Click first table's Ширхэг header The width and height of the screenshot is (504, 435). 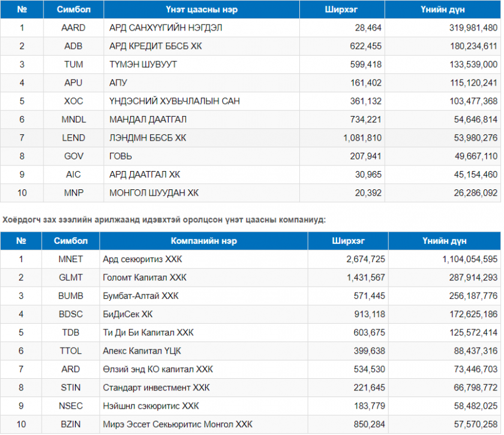[342, 9]
